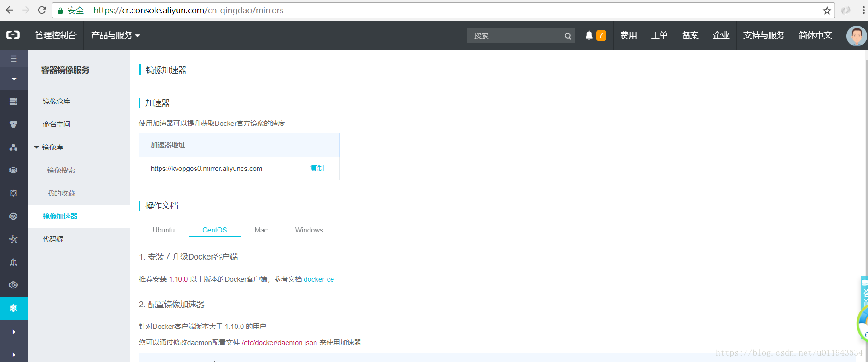Image resolution: width=868 pixels, height=362 pixels.
Task: Collapse the section arrow below hamburger icon
Action: click(x=14, y=79)
